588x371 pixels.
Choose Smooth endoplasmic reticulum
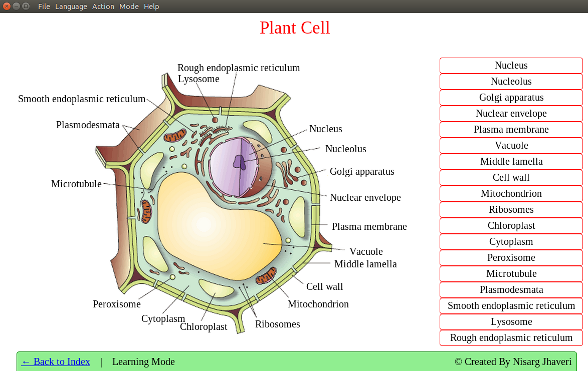point(511,305)
